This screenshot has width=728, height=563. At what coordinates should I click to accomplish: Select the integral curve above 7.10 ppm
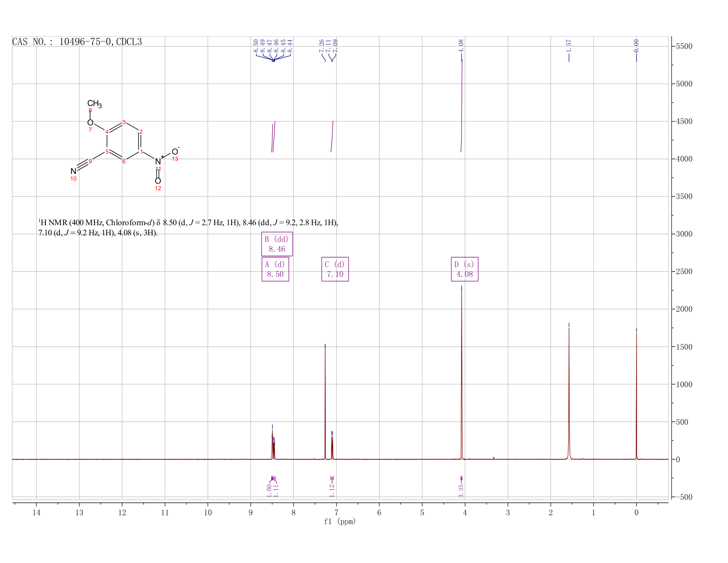point(332,136)
